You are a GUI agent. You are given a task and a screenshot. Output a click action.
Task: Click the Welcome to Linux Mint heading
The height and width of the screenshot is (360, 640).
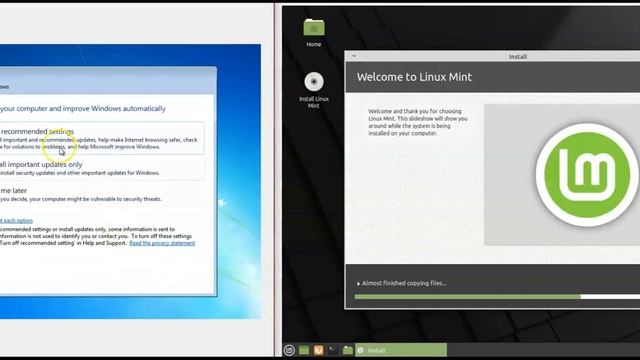tap(414, 77)
